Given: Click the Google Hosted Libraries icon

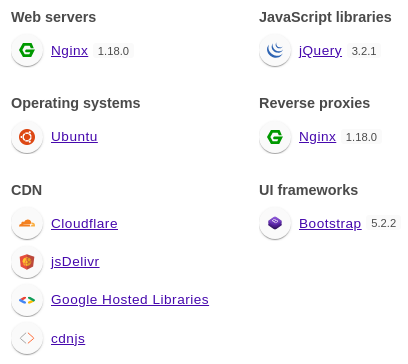Looking at the screenshot, I should (27, 300).
